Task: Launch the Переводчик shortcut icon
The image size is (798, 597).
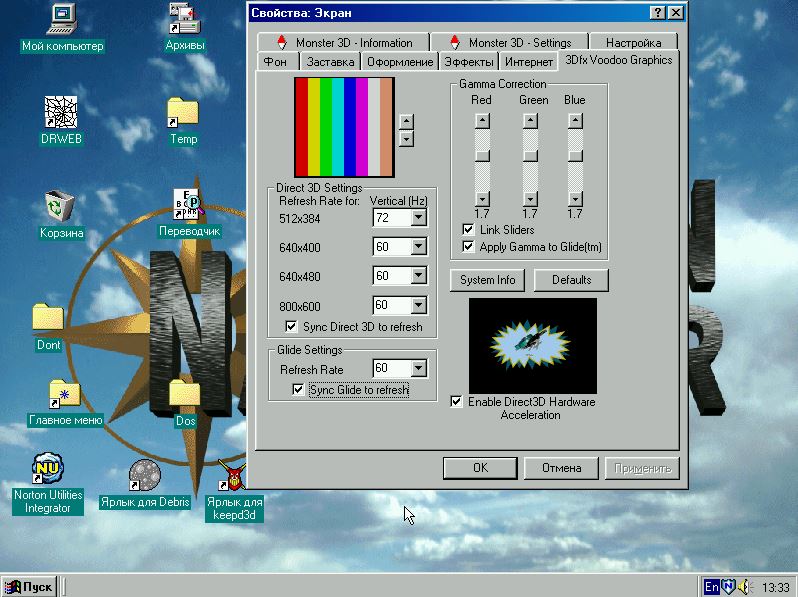Action: (x=187, y=205)
